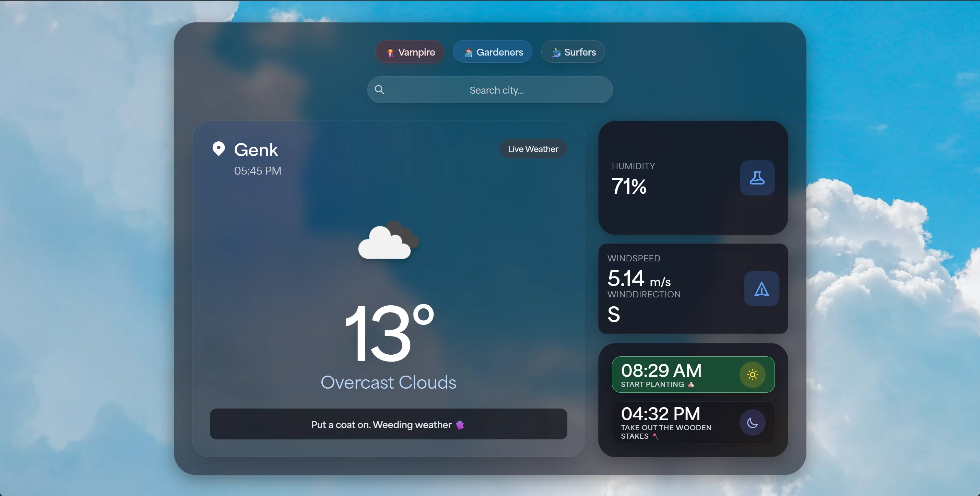Click the surfer emoji icon in Surfers tab
This screenshot has width=980, height=496.
pyautogui.click(x=556, y=52)
